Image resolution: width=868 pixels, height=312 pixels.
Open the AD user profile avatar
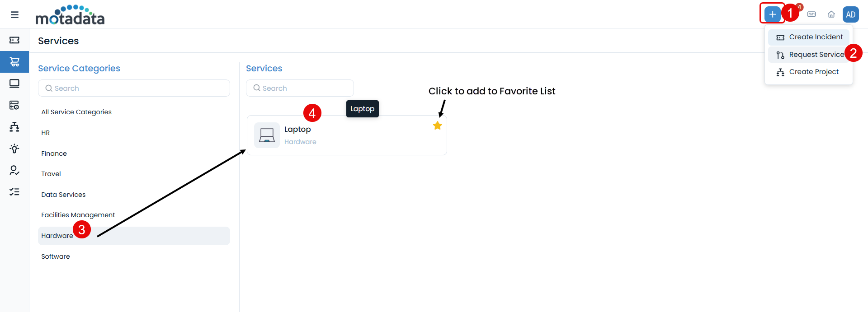[x=850, y=14]
